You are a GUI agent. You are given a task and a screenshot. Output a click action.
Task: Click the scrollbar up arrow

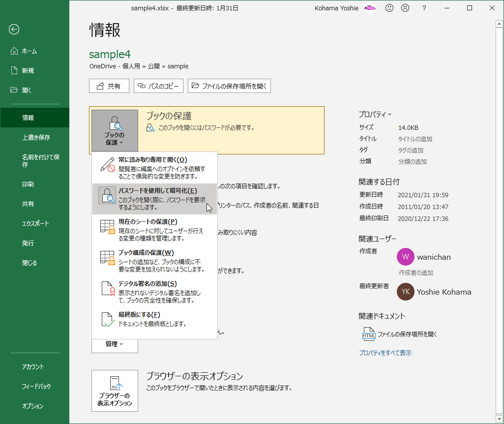(x=499, y=24)
